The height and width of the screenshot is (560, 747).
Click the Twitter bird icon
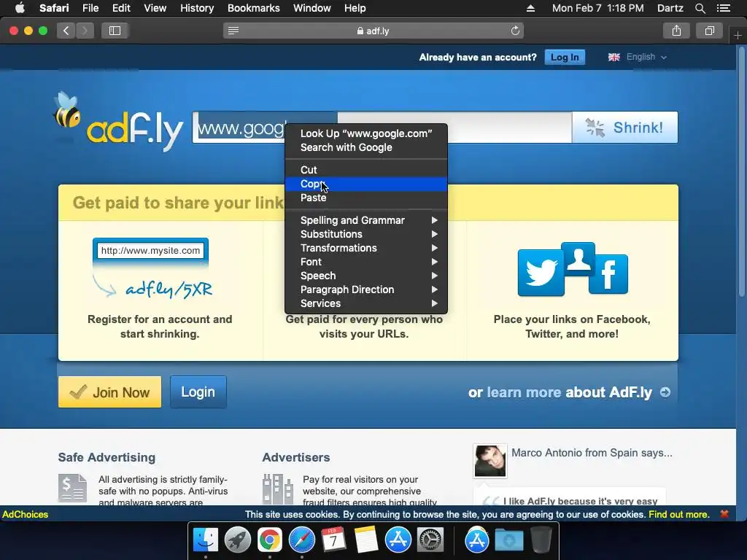point(541,272)
